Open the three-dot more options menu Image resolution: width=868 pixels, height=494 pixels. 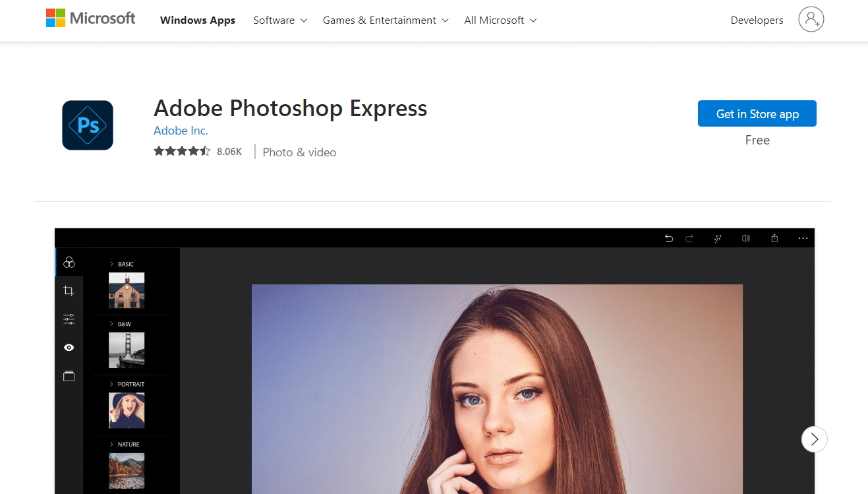[803, 238]
